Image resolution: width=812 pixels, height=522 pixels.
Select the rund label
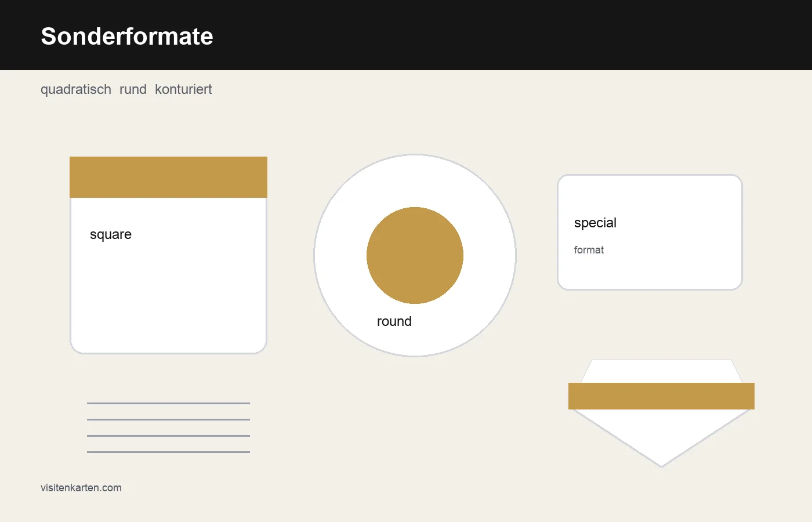133,89
